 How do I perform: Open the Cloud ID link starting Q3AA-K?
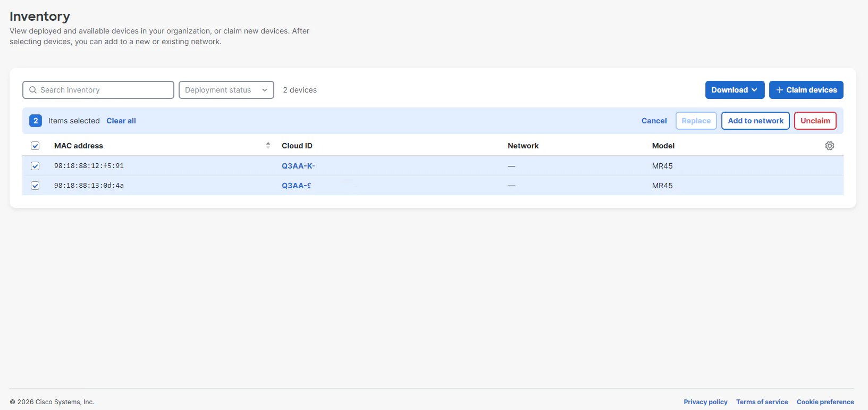(298, 166)
